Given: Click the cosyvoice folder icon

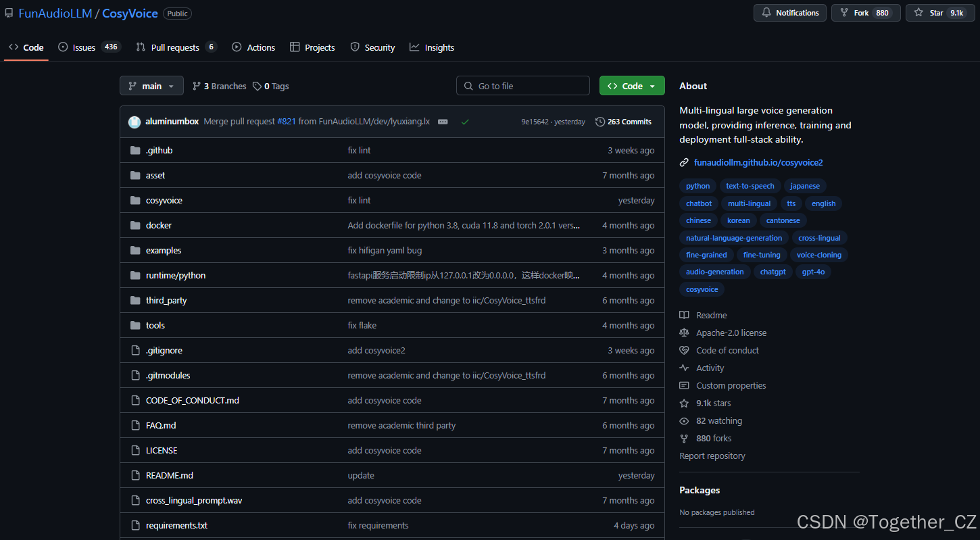Looking at the screenshot, I should click(x=134, y=200).
